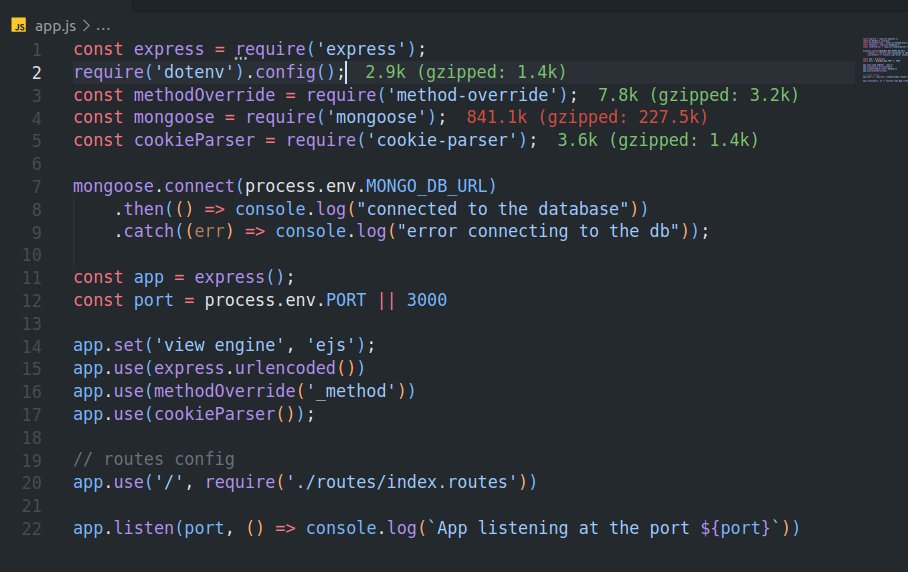Click line number 19 in gutter

[x=32, y=460]
